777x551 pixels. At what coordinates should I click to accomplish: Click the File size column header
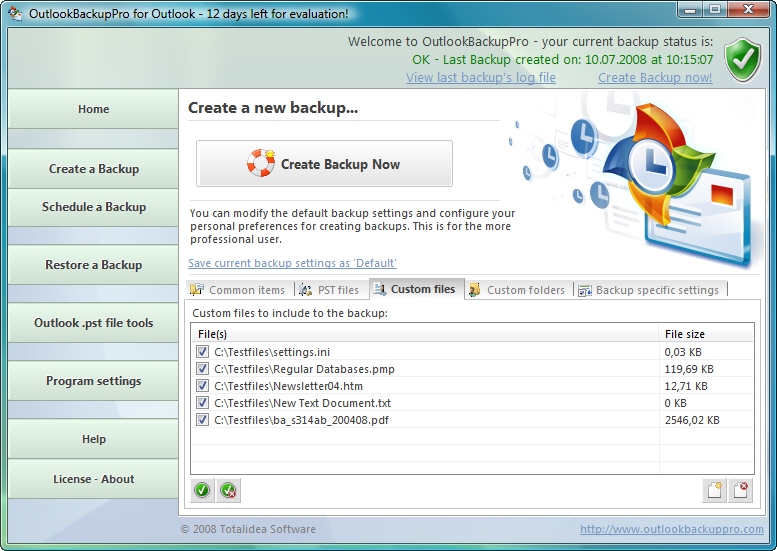click(706, 334)
